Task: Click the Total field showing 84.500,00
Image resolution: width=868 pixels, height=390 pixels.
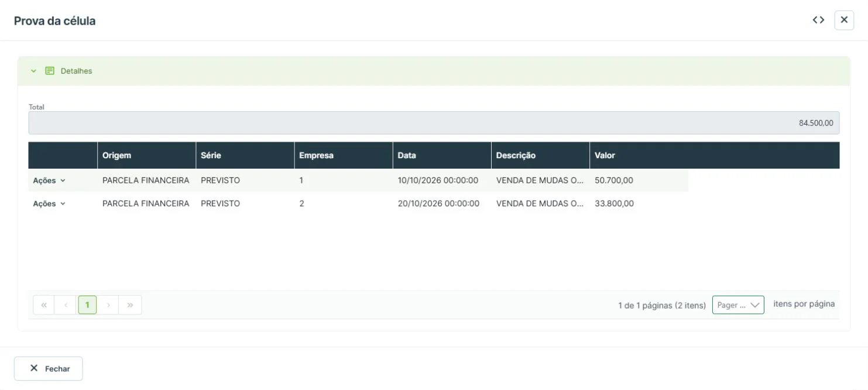Action: coord(434,123)
